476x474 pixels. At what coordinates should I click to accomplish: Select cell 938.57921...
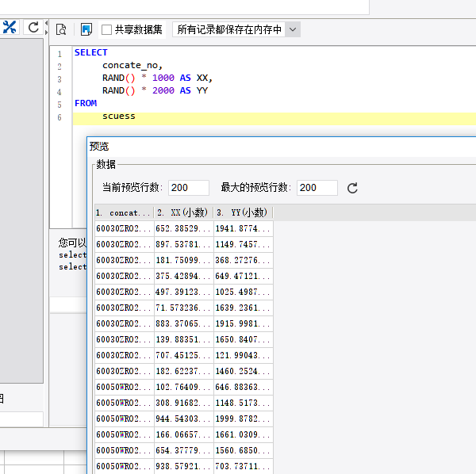click(184, 466)
